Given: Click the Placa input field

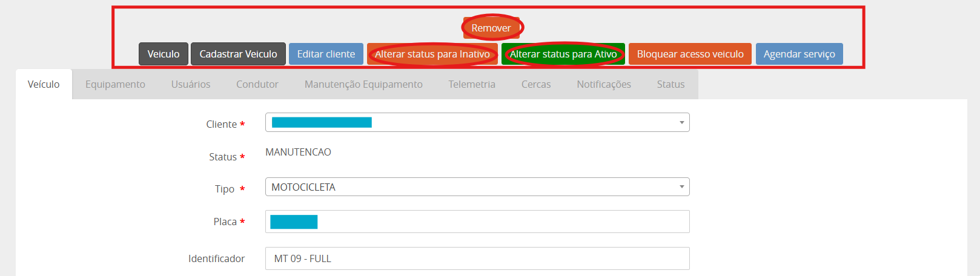Looking at the screenshot, I should (x=477, y=222).
